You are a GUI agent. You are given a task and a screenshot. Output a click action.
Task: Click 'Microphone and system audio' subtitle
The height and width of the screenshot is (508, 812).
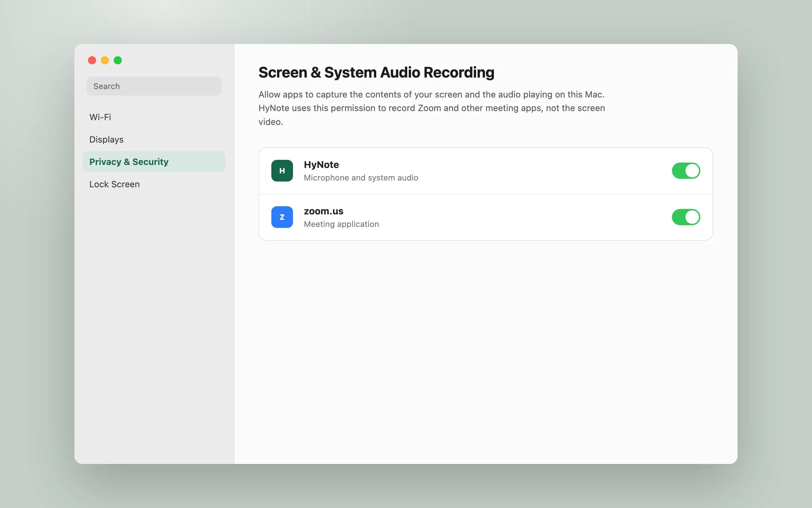click(361, 178)
